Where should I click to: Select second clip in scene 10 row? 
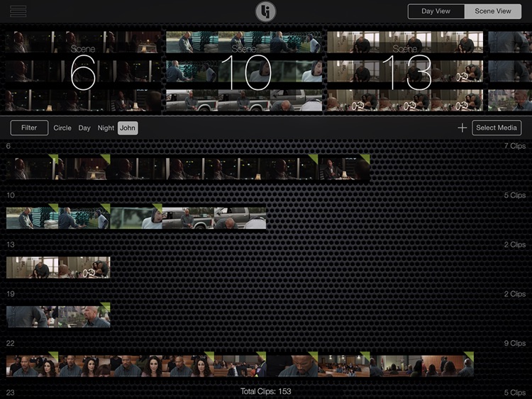coord(84,218)
